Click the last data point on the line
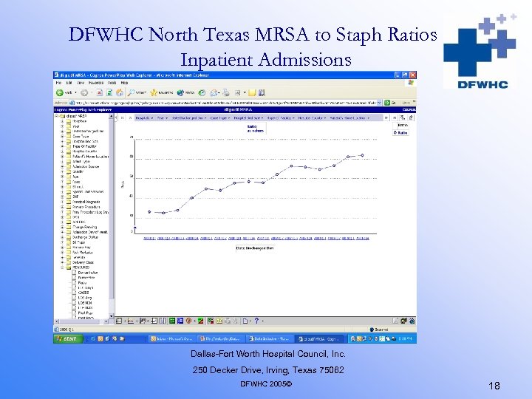The height and width of the screenshot is (399, 532). 362,155
